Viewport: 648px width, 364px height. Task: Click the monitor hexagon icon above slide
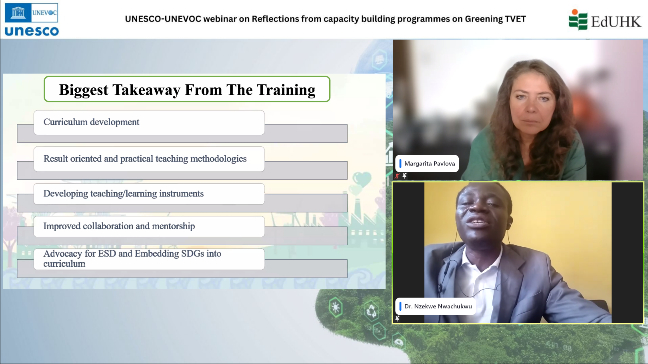pos(379,60)
